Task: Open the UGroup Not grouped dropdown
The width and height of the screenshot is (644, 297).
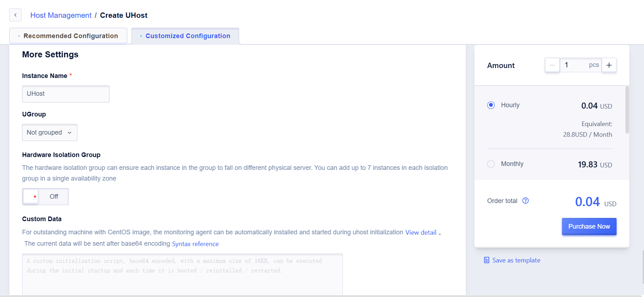Action: [50, 132]
